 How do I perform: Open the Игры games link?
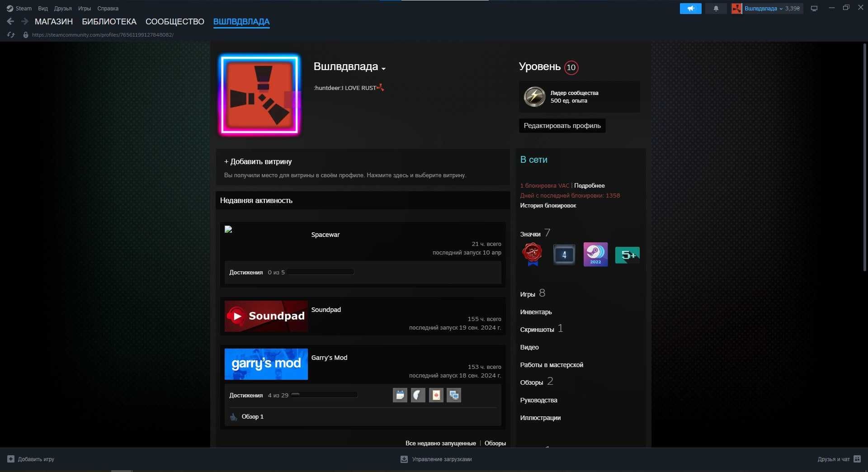pos(528,294)
